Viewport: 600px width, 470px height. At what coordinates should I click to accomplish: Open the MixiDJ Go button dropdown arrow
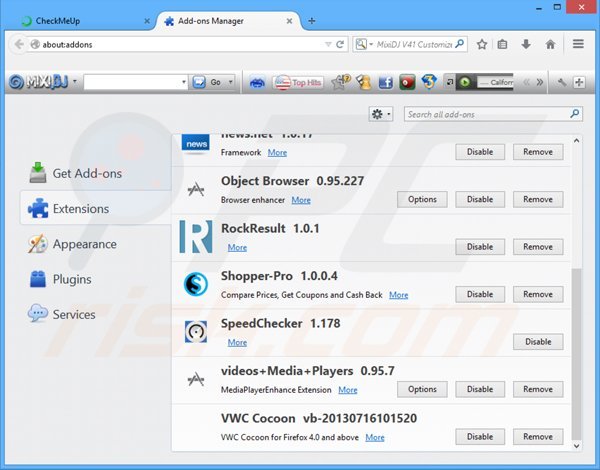point(230,82)
